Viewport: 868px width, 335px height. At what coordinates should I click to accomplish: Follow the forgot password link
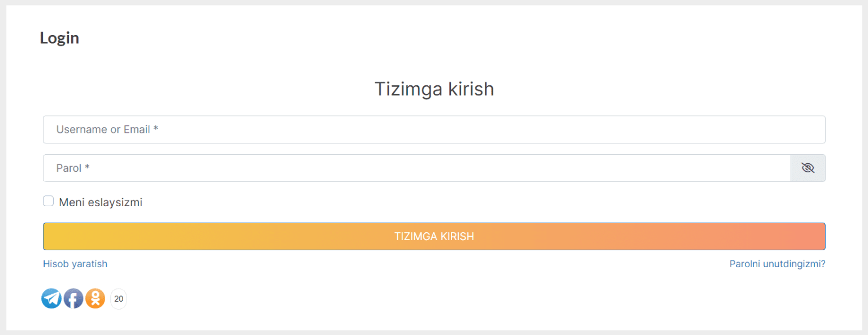(x=777, y=264)
